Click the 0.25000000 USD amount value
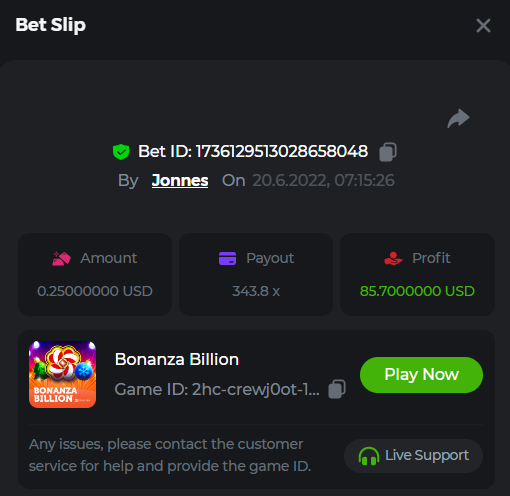 click(95, 291)
